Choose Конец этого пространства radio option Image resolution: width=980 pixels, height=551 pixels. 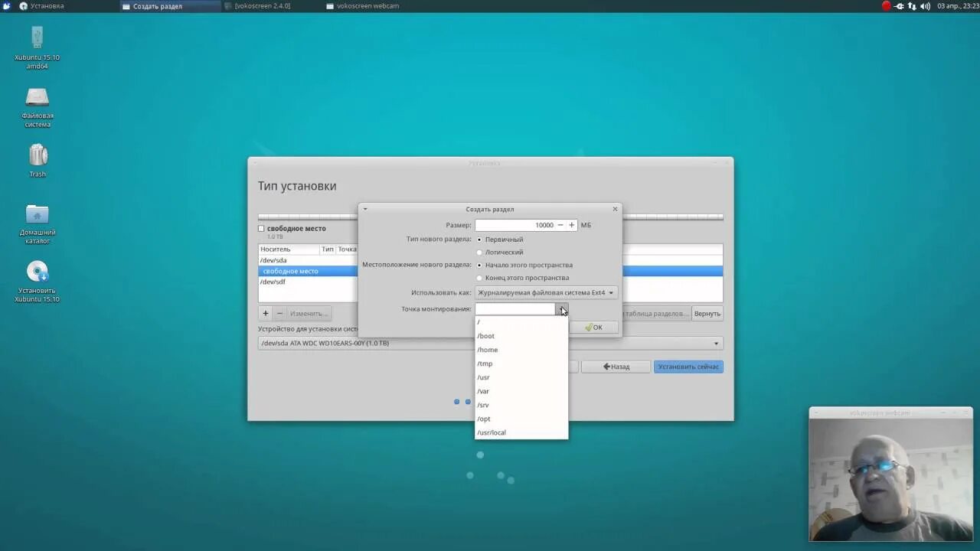tap(479, 278)
